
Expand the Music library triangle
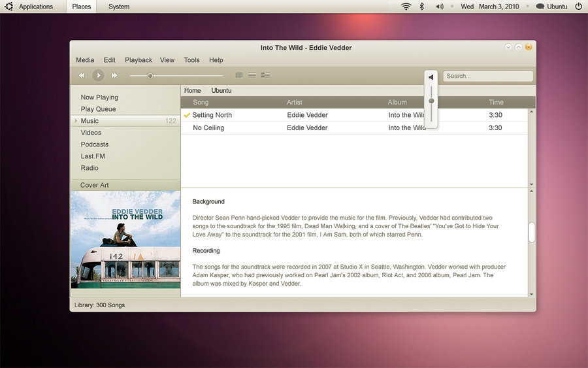(76, 121)
